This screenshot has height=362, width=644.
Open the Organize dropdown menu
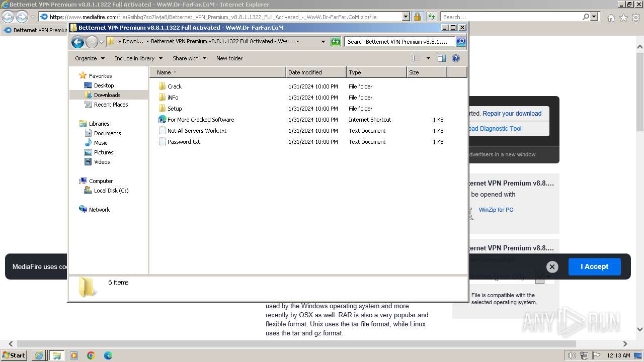click(90, 58)
